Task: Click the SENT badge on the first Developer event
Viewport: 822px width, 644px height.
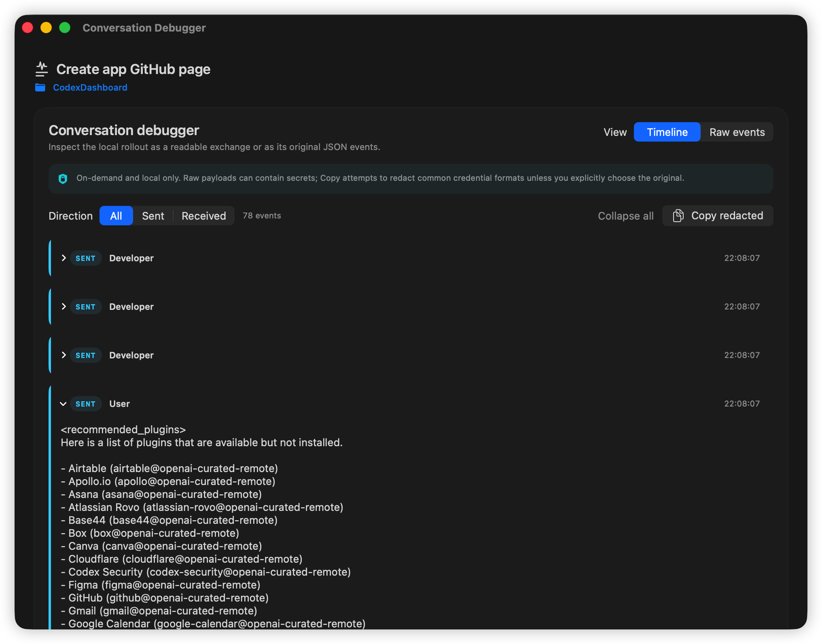Action: coord(85,258)
